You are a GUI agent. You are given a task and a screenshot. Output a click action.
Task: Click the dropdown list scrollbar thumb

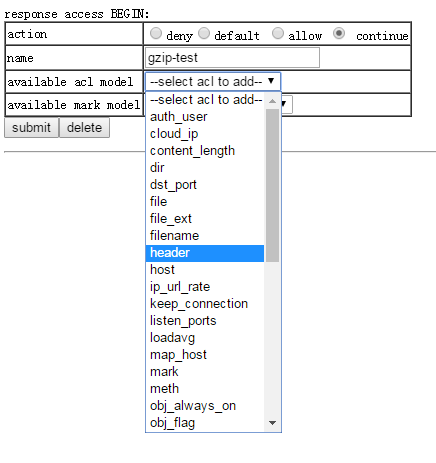272,185
